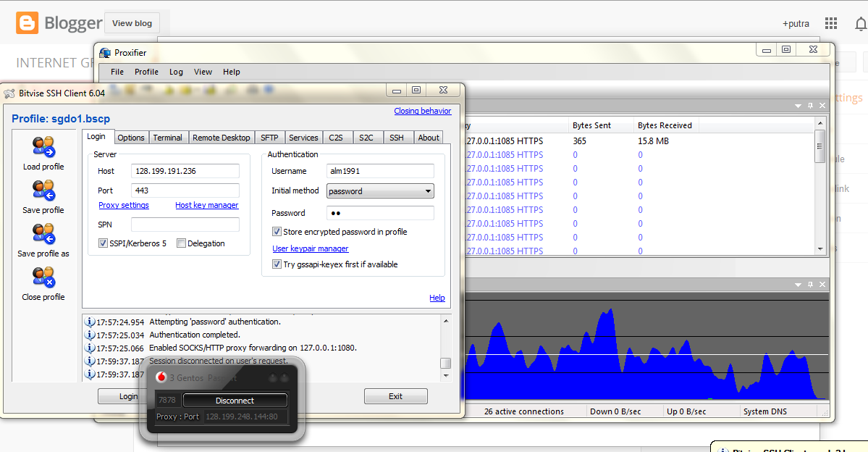Open the User keypair manager link
This screenshot has width=868, height=452.
coord(310,248)
